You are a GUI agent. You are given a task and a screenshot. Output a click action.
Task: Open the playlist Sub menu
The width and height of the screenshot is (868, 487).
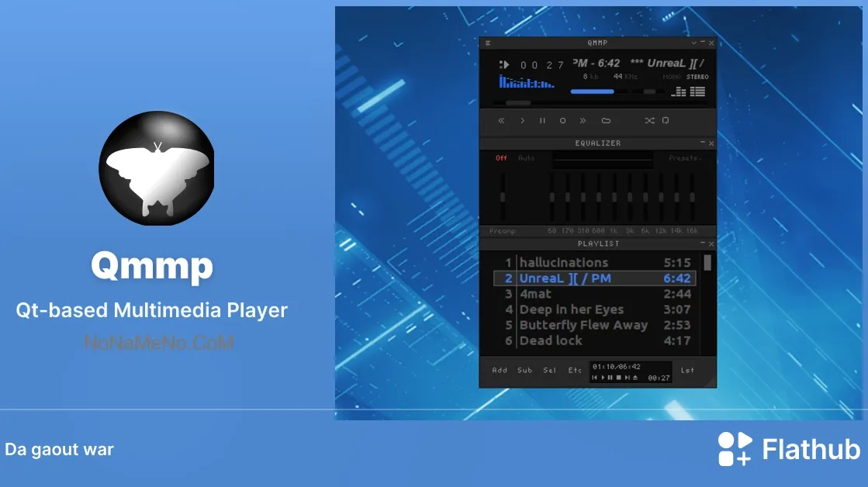point(524,371)
